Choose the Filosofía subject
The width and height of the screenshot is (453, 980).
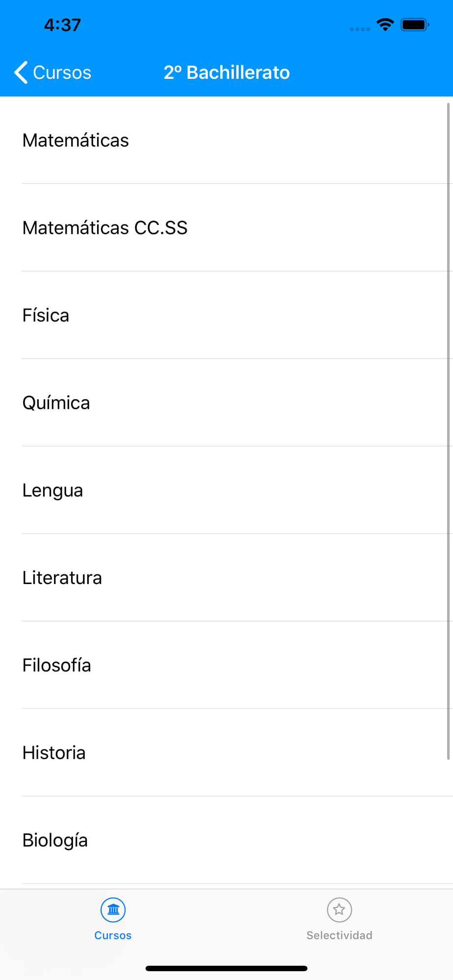click(x=226, y=665)
